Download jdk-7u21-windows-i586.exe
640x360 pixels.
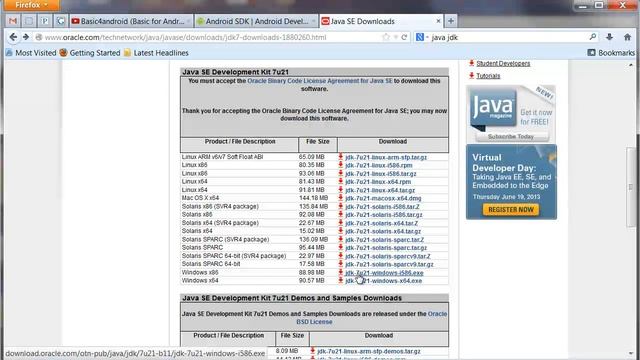pyautogui.click(x=384, y=273)
